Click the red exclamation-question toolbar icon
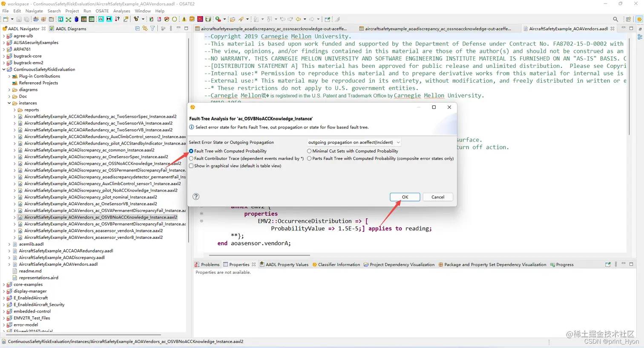The width and height of the screenshot is (644, 348). [117, 19]
